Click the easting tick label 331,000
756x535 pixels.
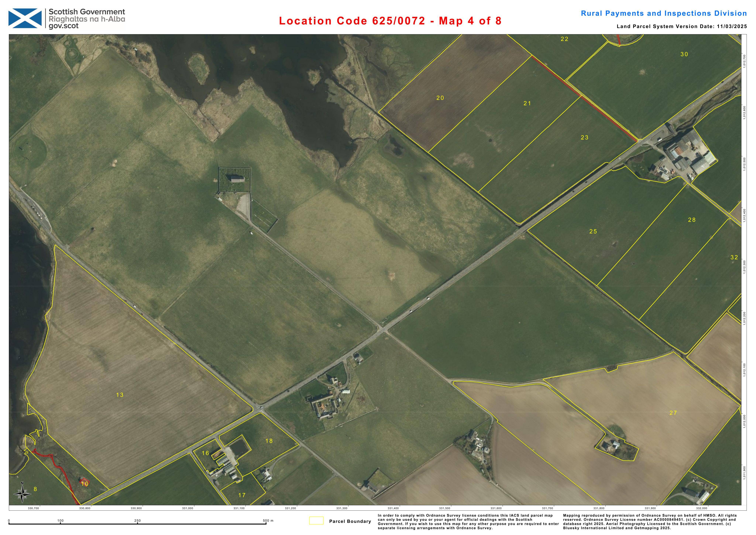click(188, 508)
